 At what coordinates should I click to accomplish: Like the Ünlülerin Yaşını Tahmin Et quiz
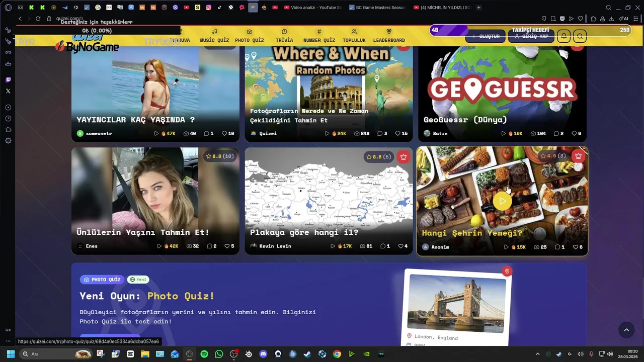tap(229, 246)
